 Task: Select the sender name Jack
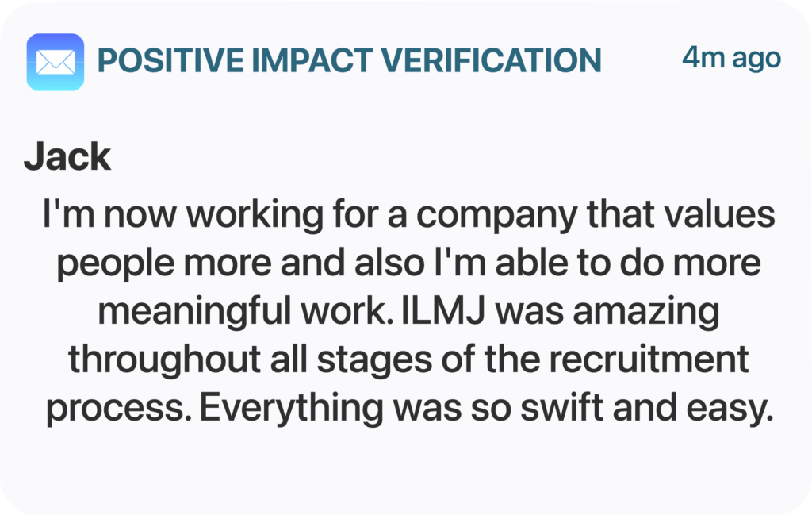[67, 156]
